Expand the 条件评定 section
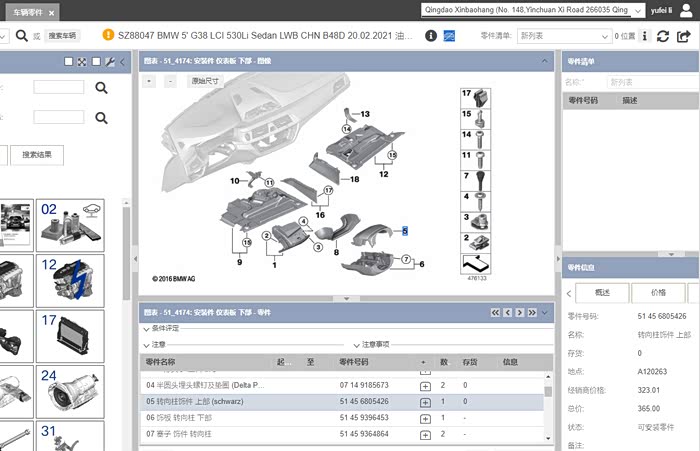This screenshot has width=700, height=451. click(x=145, y=328)
